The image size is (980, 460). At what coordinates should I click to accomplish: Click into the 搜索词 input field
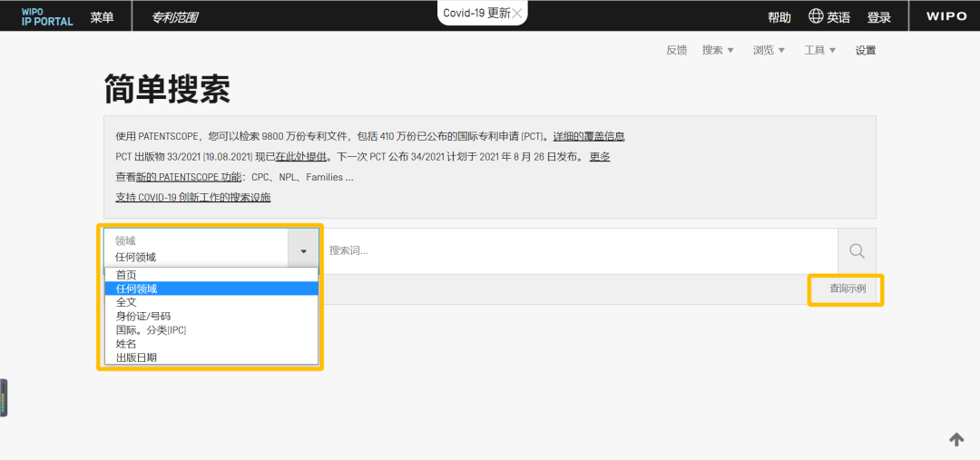click(x=579, y=250)
